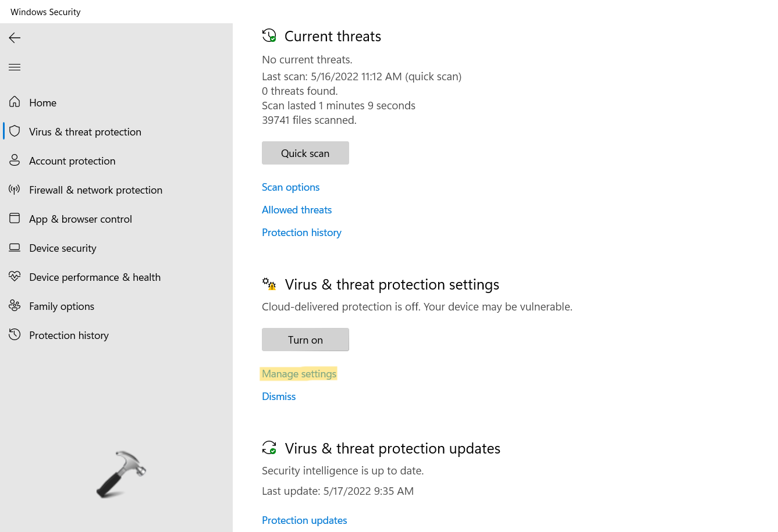Click the back arrow icon
778x532 pixels.
(x=15, y=38)
